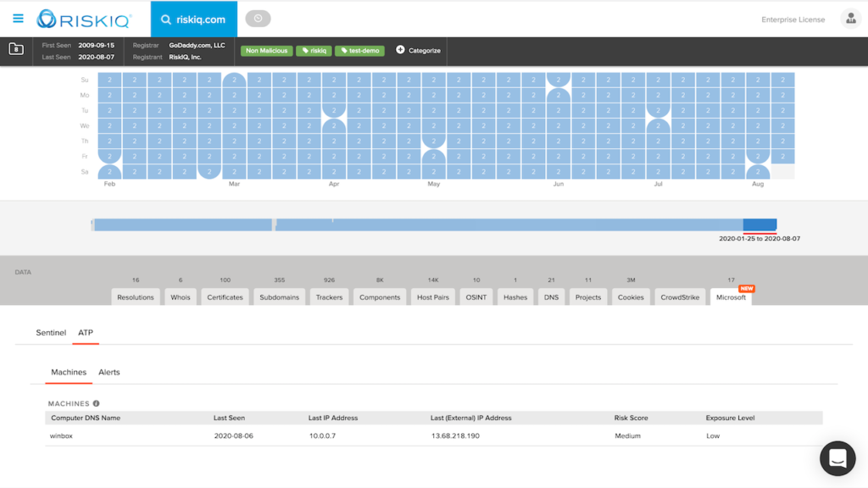Switch to the Alerts sub-tab

[x=109, y=373]
